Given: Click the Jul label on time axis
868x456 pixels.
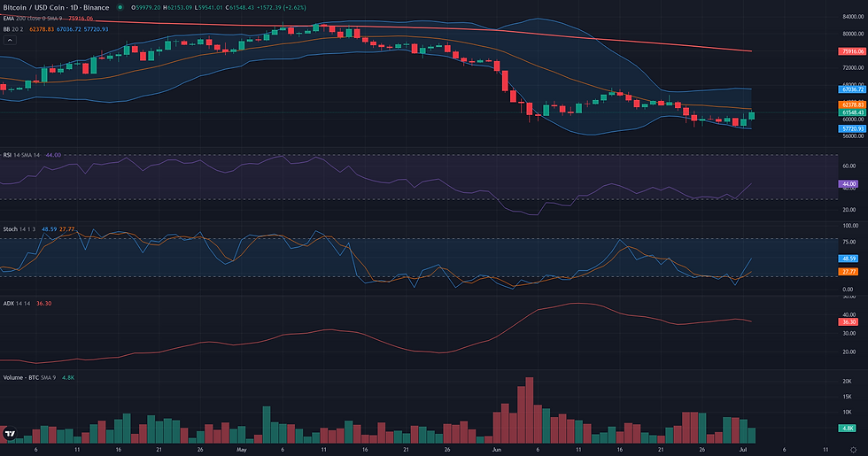Looking at the screenshot, I should point(743,450).
